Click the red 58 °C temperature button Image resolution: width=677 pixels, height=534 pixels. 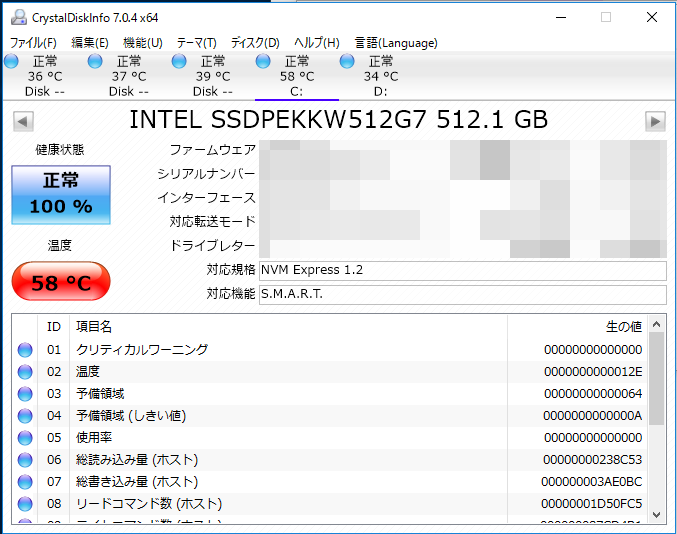point(61,281)
